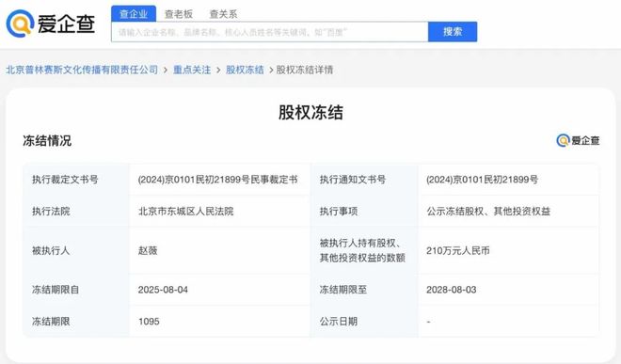Open the 查关系 tab
Screen dimensions: 621x364
coord(223,14)
